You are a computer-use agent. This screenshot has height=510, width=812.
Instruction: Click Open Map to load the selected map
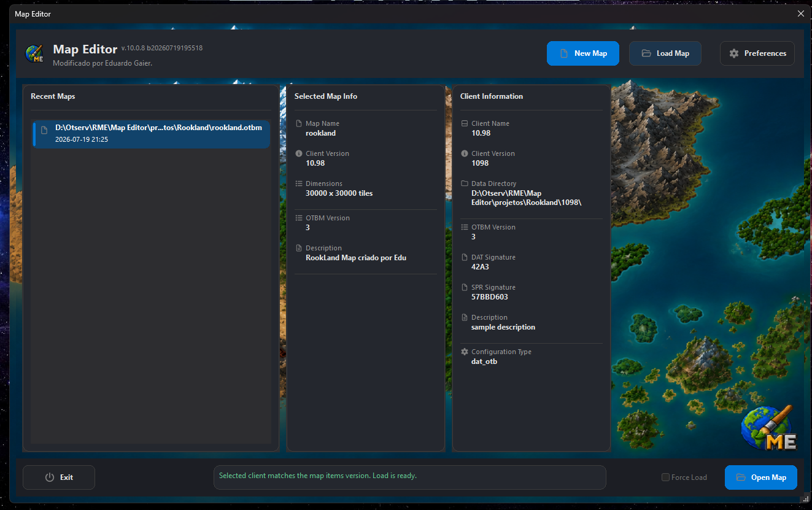(x=761, y=477)
